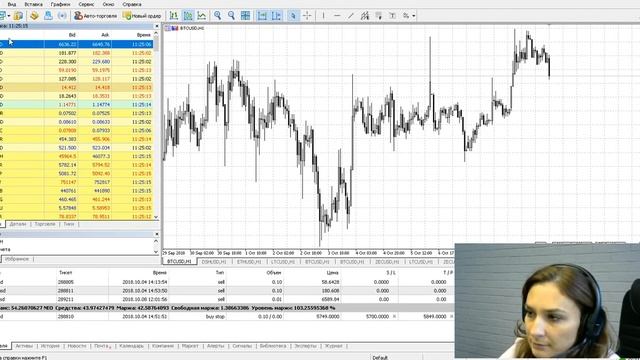The image size is (640, 360).
Task: Sort orders by the Тикет column header
Action: pos(66,272)
